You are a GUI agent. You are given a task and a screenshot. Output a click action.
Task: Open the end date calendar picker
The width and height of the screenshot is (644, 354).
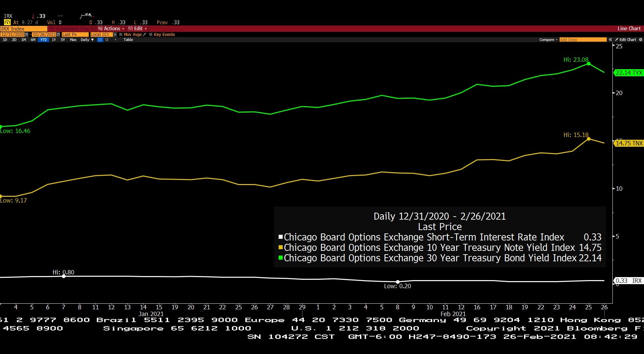58,34
